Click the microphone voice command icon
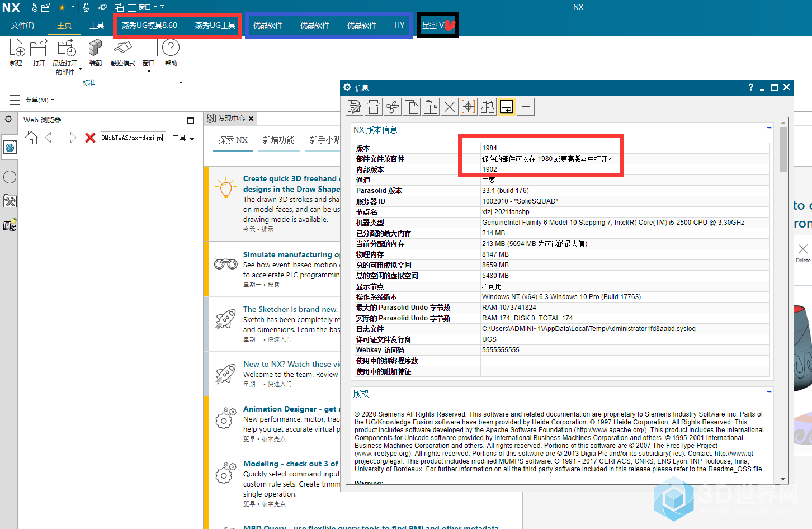The height and width of the screenshot is (529, 812). 86,7
